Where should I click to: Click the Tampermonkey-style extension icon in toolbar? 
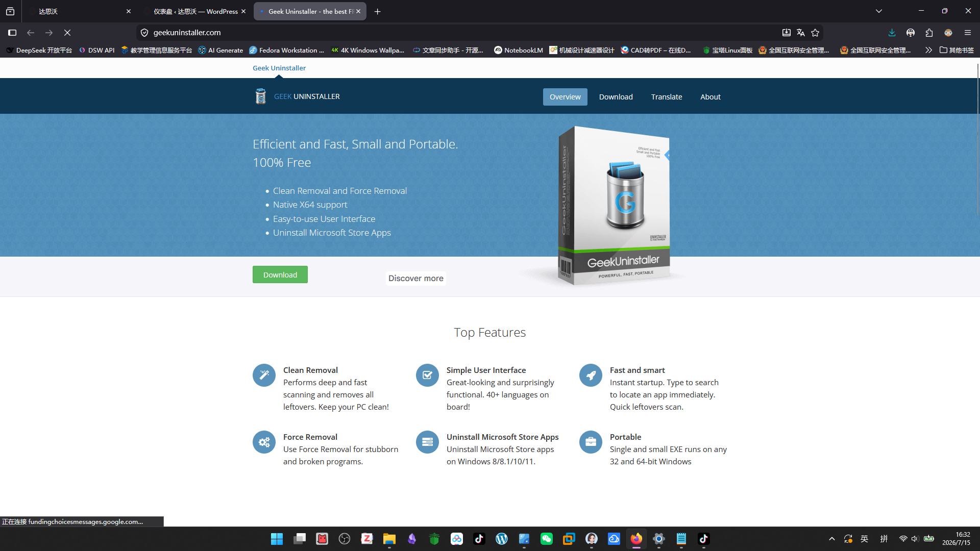(x=911, y=33)
